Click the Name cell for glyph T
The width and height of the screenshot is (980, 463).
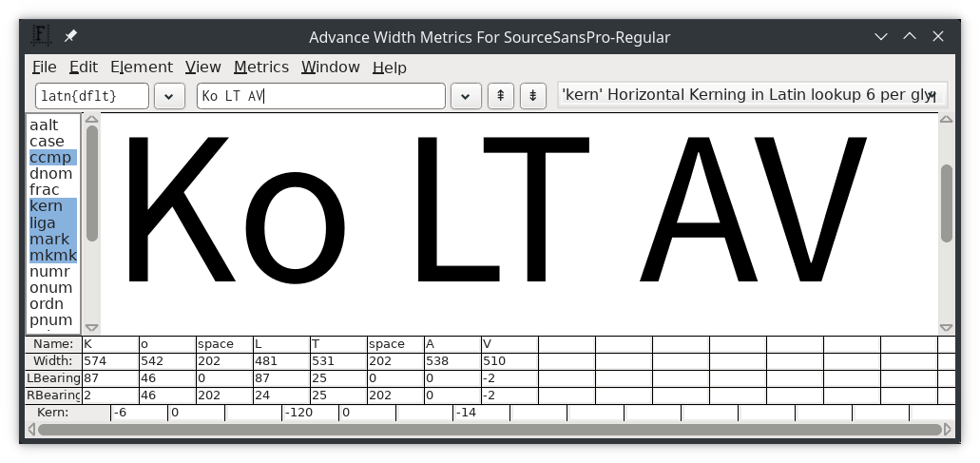338,344
